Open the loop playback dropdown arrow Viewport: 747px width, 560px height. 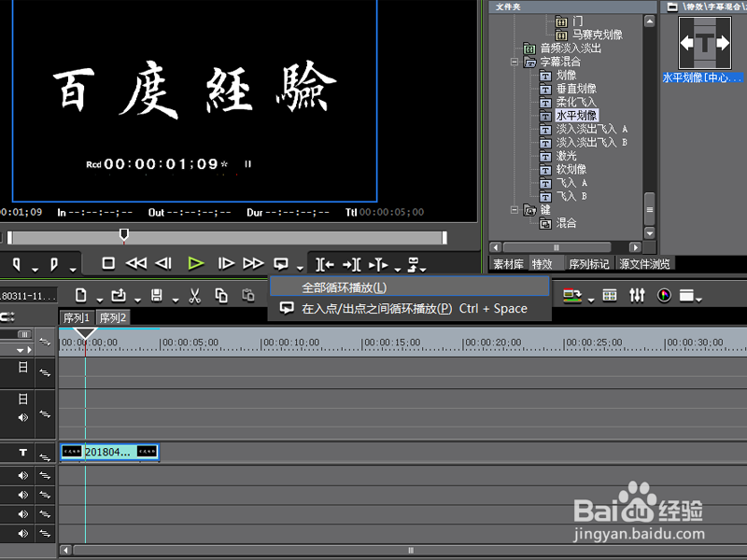300,269
